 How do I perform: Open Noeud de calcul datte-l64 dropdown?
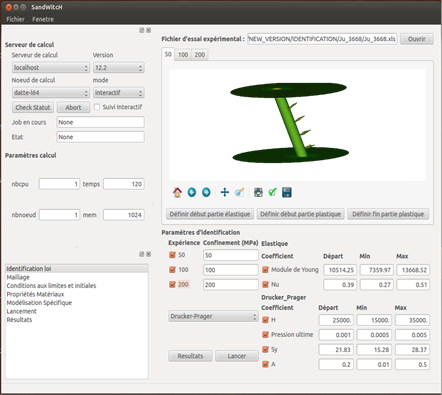coord(51,93)
